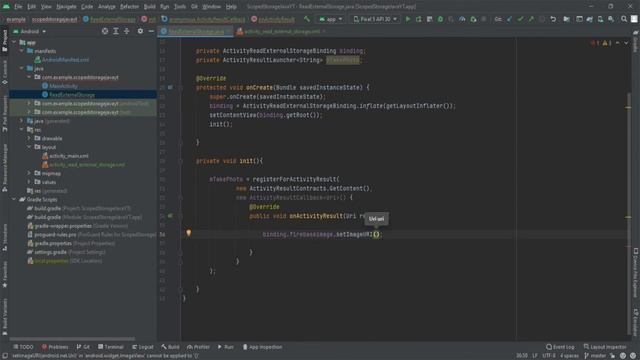
Task: Open the Build menu
Action: point(149,7)
